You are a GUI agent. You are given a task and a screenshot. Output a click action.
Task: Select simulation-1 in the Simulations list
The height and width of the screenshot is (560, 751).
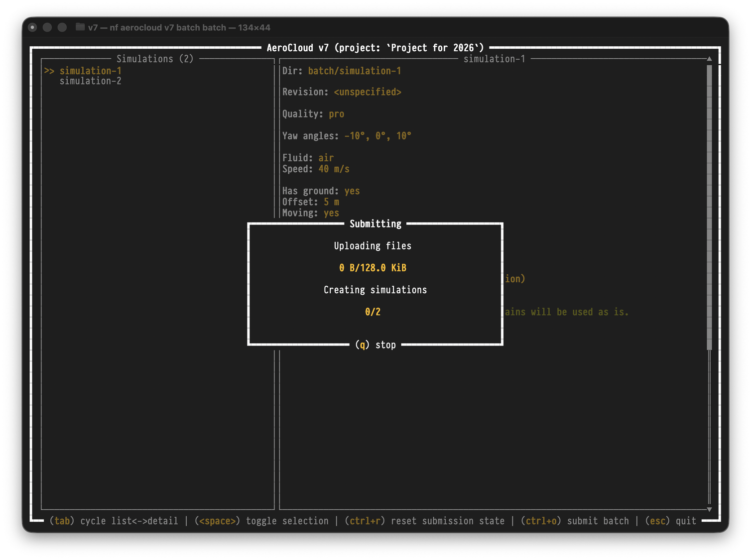tap(90, 71)
